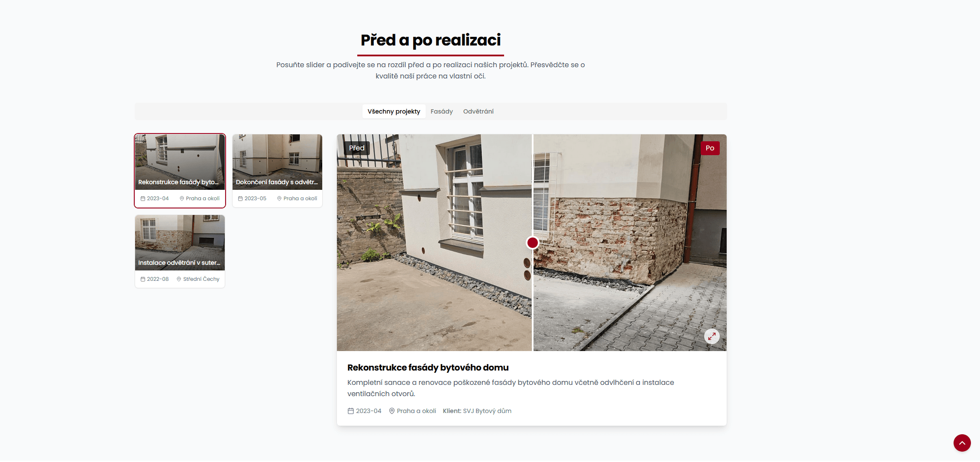Click location pin next to Střední Čechy

[x=179, y=279]
